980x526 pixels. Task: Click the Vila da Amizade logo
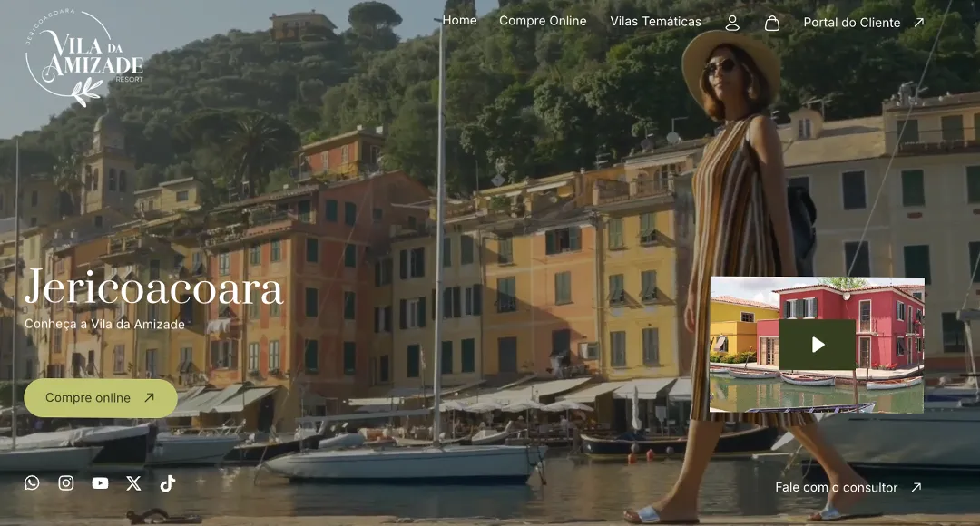84,59
